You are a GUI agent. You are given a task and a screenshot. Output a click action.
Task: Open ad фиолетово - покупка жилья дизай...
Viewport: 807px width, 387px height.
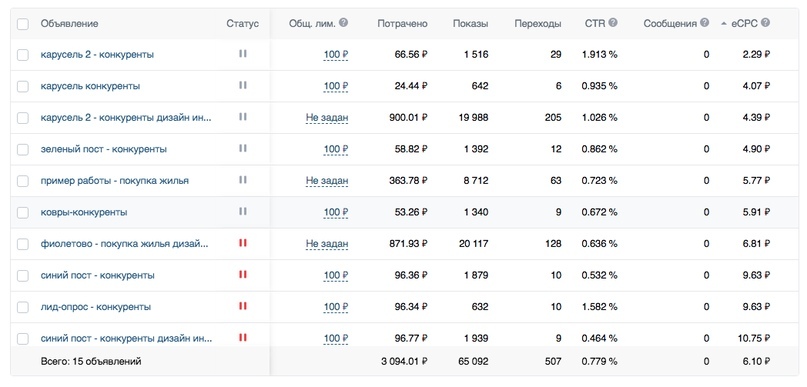[125, 244]
